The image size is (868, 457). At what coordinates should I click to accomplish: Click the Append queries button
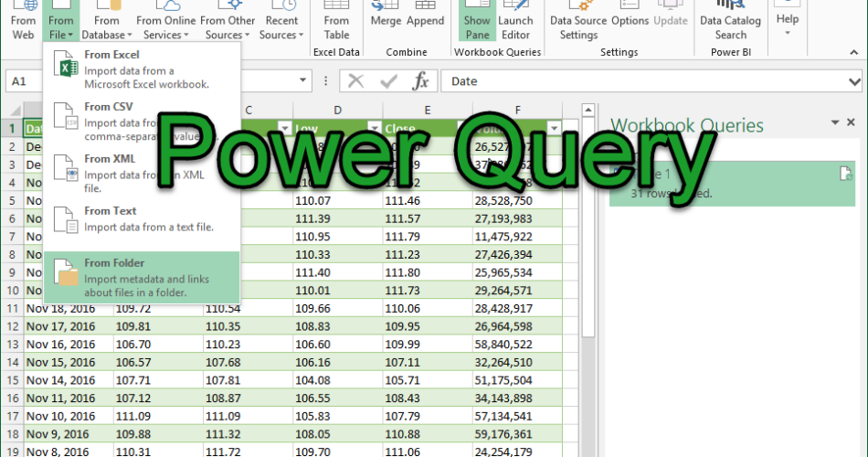pos(425,20)
